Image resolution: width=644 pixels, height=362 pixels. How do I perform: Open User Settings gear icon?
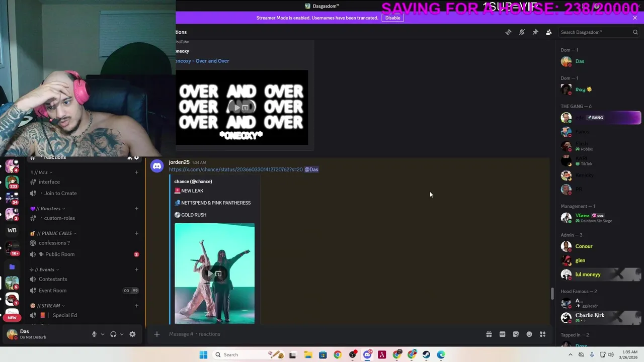[x=132, y=334]
